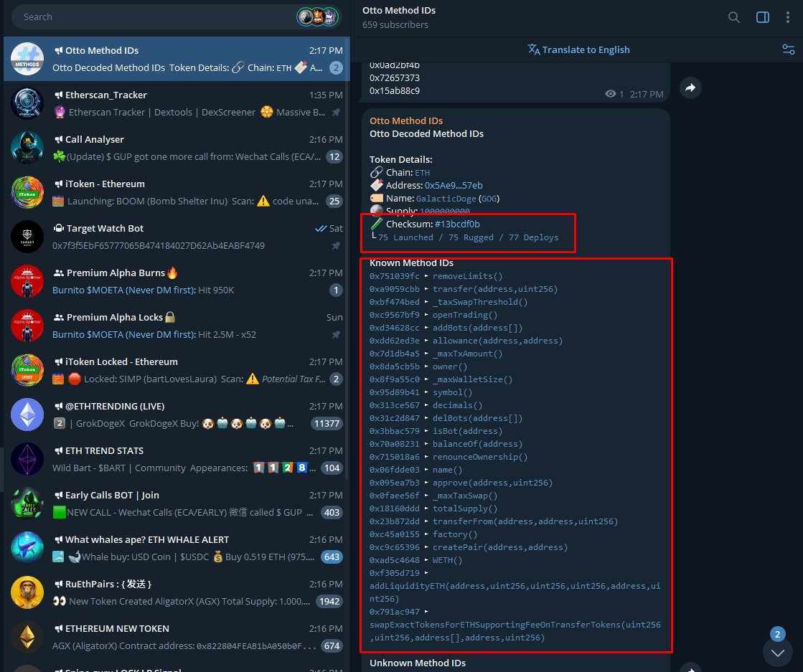Open What whales ape? ETH WHALE ALERT
Screen dimensions: 803x672
click(177, 549)
